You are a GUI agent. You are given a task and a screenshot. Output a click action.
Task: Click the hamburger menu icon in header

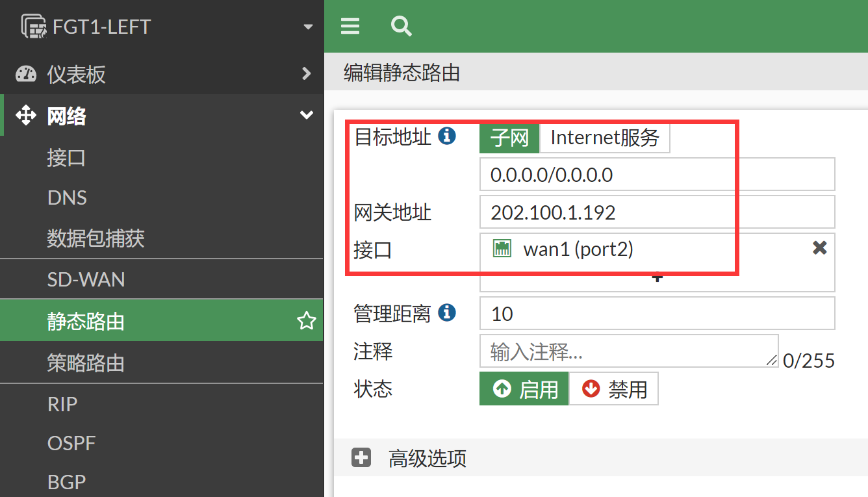pos(350,26)
